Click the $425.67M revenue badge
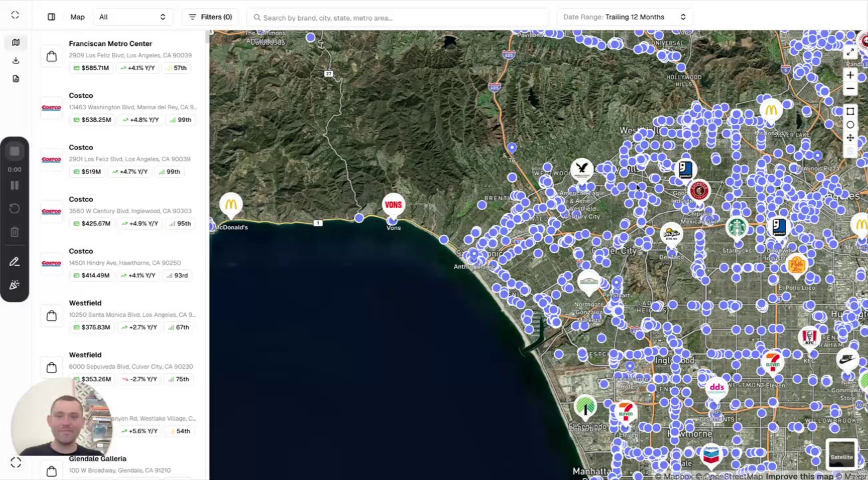The height and width of the screenshot is (480, 868). tap(92, 224)
